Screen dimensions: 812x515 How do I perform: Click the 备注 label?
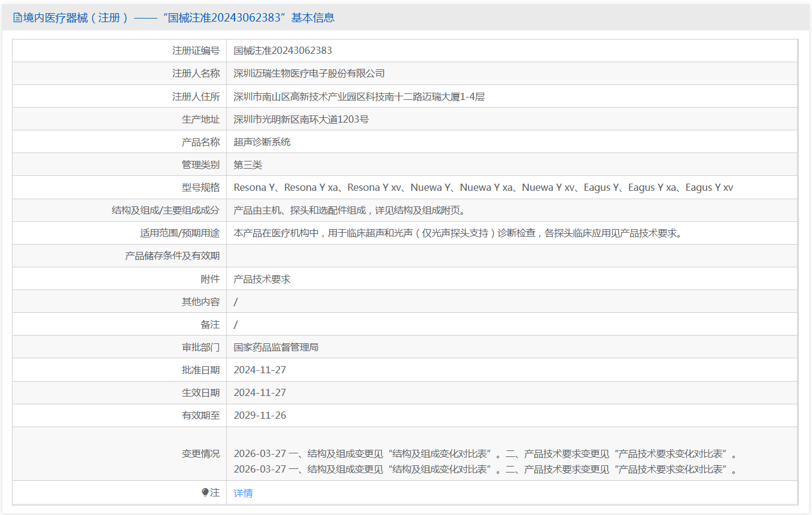[x=210, y=324]
